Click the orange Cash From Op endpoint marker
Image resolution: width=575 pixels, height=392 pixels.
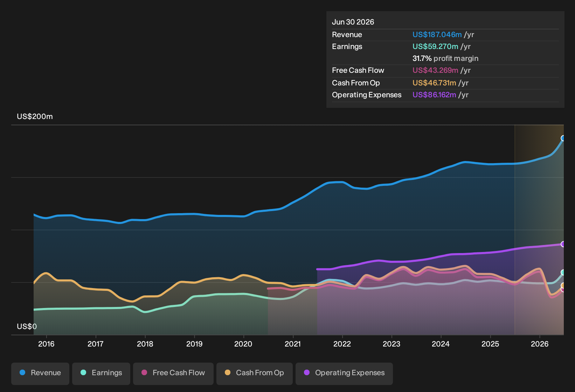coord(563,286)
